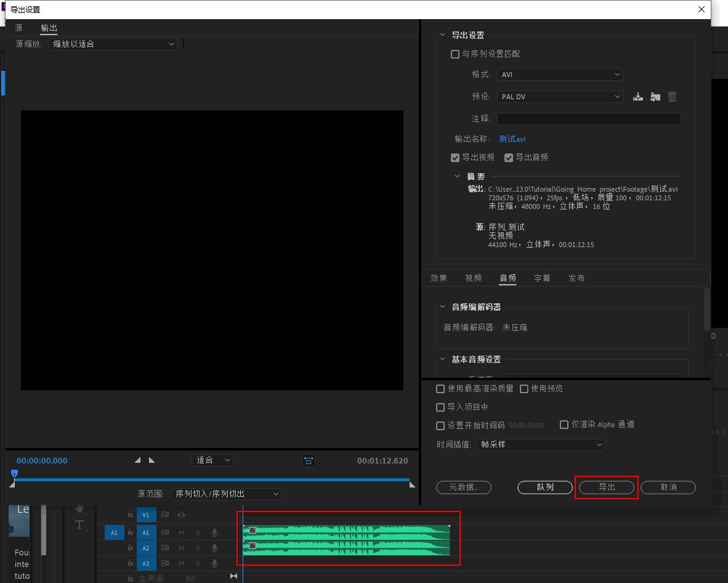Viewport: 728px width, 583px height.
Task: Uncheck the export video checkbox
Action: 455,158
